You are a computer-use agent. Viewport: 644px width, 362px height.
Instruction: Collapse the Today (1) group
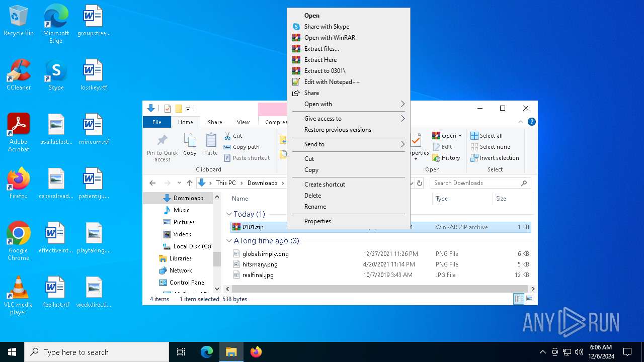pos(229,214)
